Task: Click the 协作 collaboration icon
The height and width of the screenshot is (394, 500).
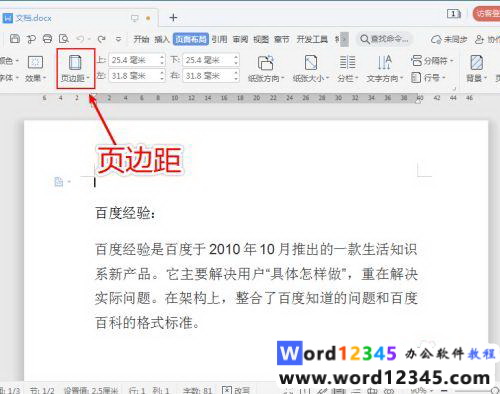Action: click(x=487, y=39)
